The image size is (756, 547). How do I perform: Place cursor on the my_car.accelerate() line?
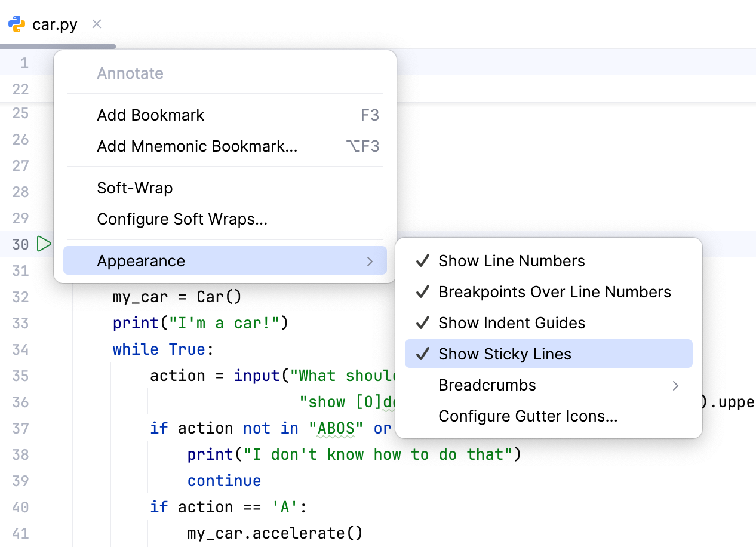tap(275, 533)
